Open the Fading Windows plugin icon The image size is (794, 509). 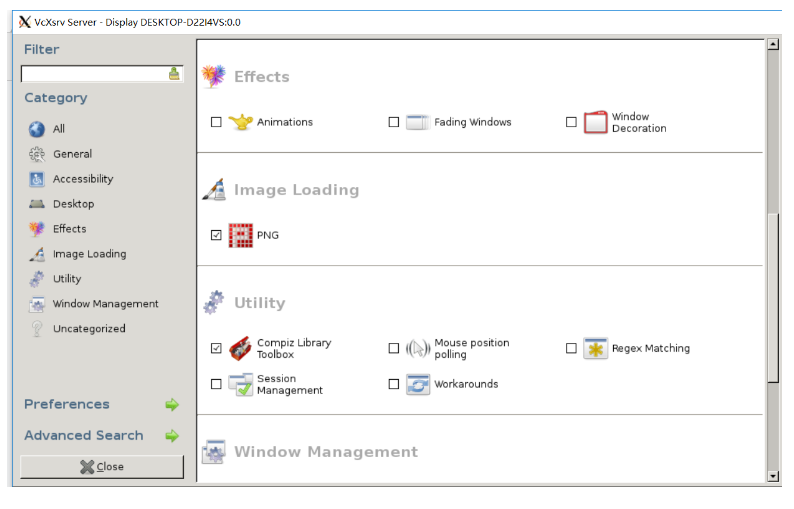click(418, 122)
